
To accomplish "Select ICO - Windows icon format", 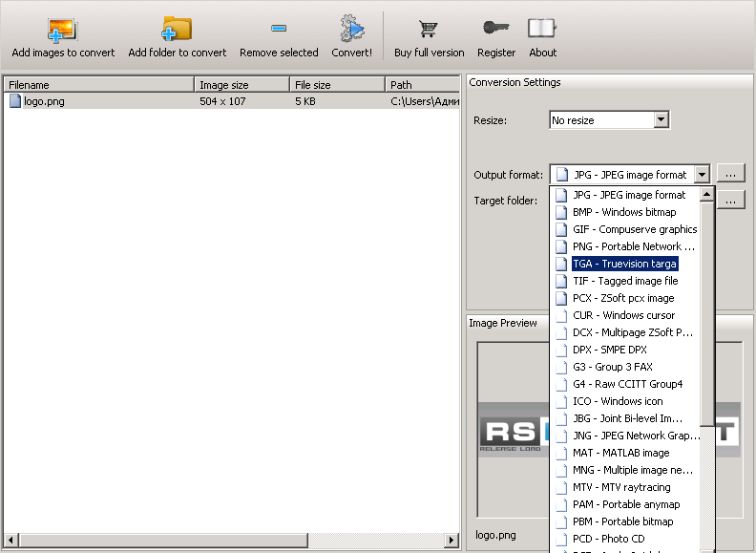I will coord(617,401).
